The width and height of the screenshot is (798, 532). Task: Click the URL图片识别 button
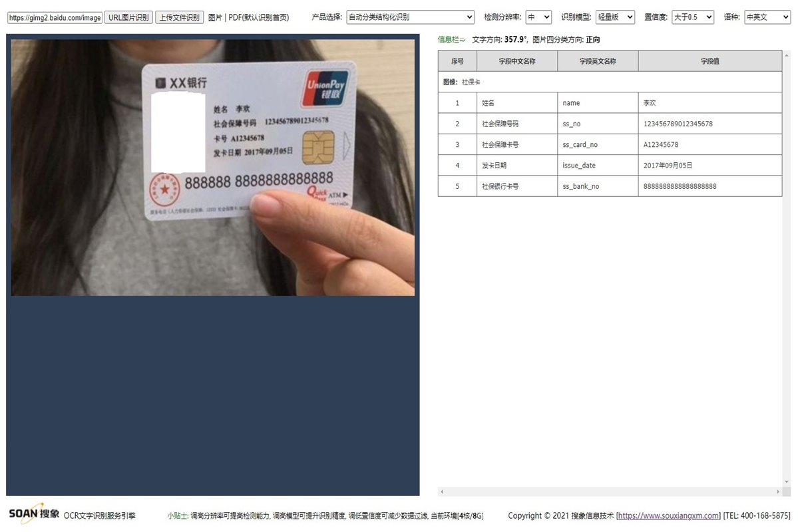pos(128,17)
